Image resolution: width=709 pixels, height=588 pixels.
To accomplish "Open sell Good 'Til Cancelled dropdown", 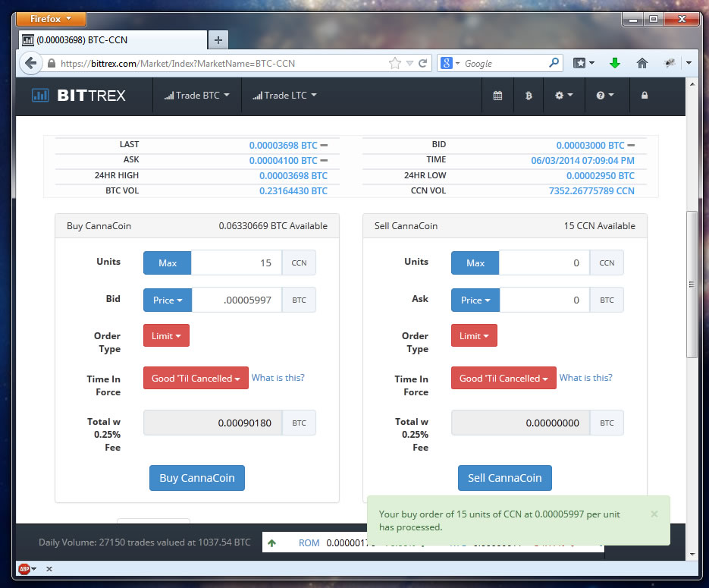I will tap(504, 378).
